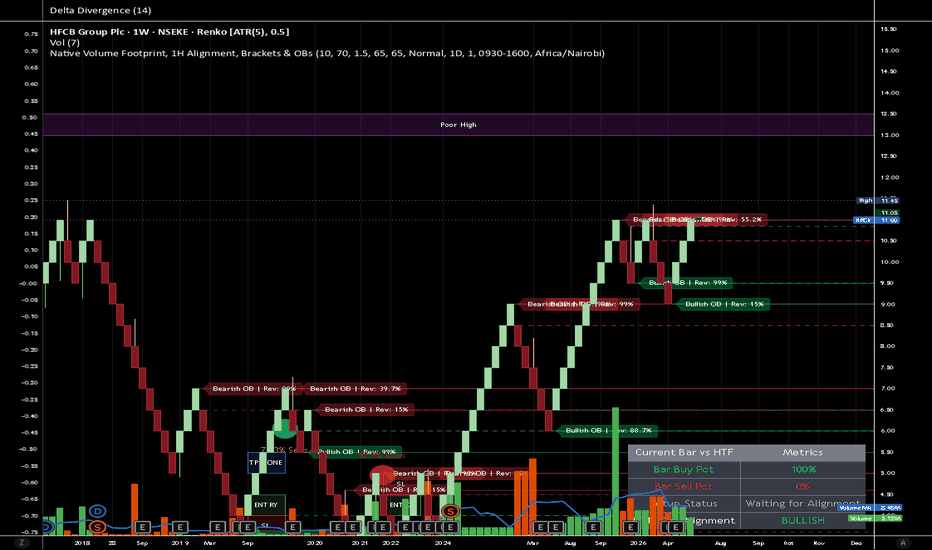The image size is (932, 550).
Task: Open the E earnings marker above the 2026 label
Action: (630, 527)
